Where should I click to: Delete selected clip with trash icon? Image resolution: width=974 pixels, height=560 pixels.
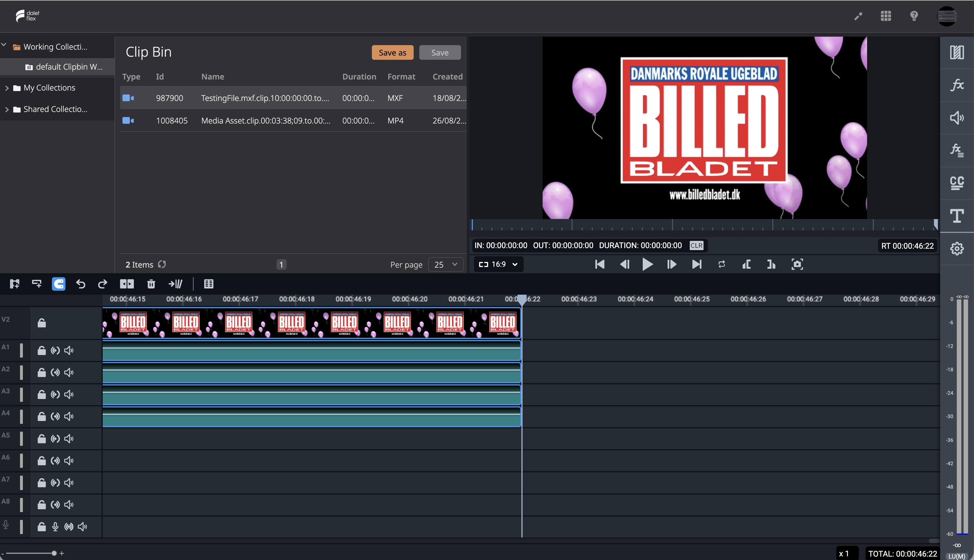[x=151, y=284]
